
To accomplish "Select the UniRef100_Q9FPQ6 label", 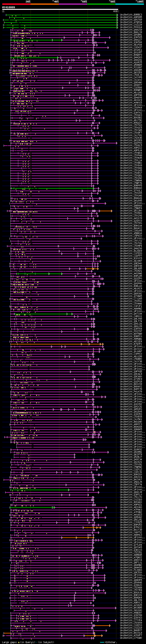I will point(131,95).
